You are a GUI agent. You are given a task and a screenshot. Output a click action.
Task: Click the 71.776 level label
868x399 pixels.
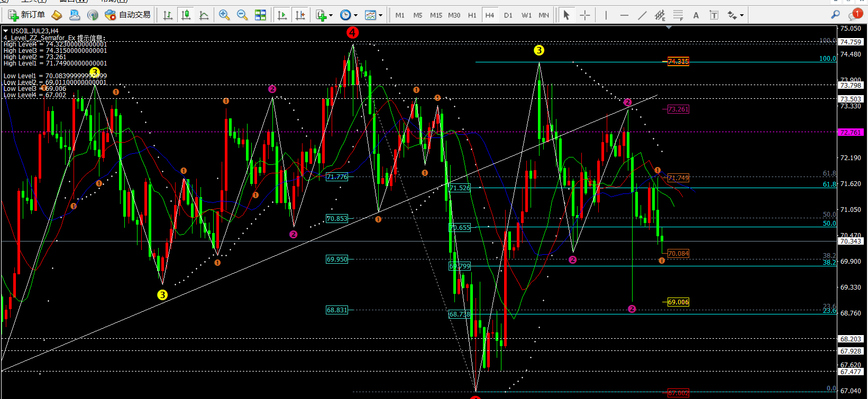[337, 177]
